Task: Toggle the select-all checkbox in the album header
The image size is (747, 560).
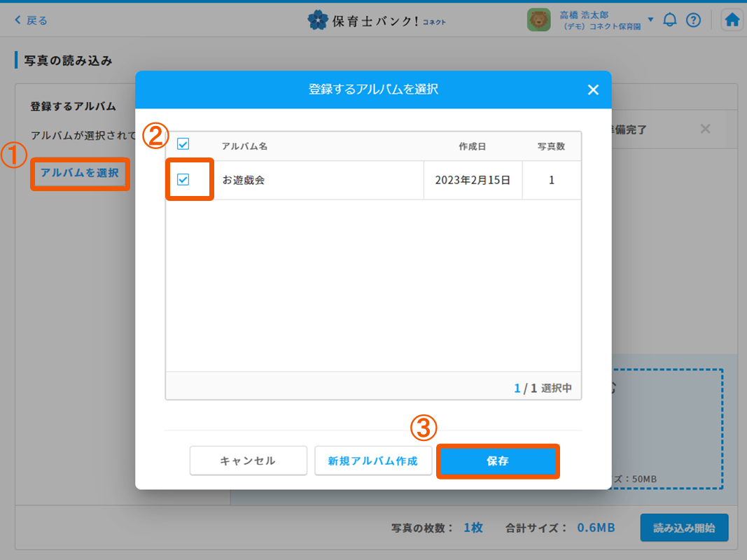Action: [x=183, y=145]
